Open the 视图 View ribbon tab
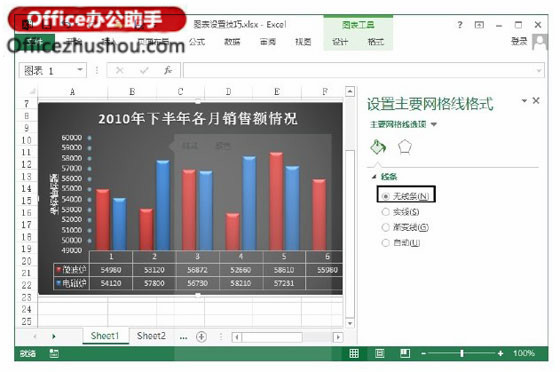 point(303,42)
